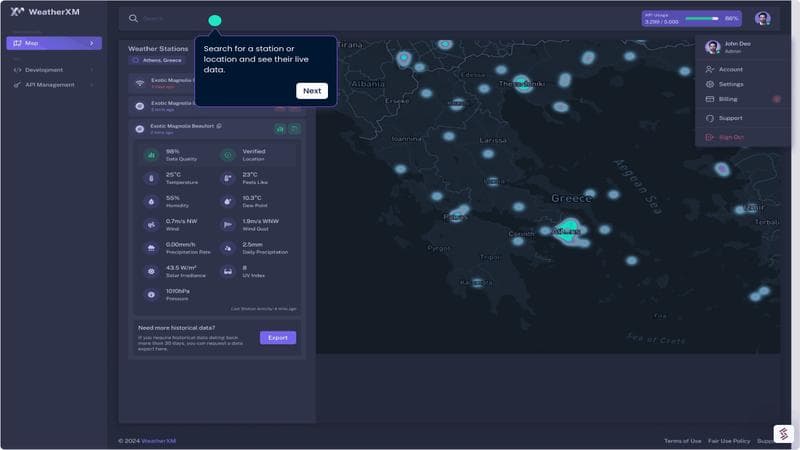Click the search magnifier icon

(133, 19)
